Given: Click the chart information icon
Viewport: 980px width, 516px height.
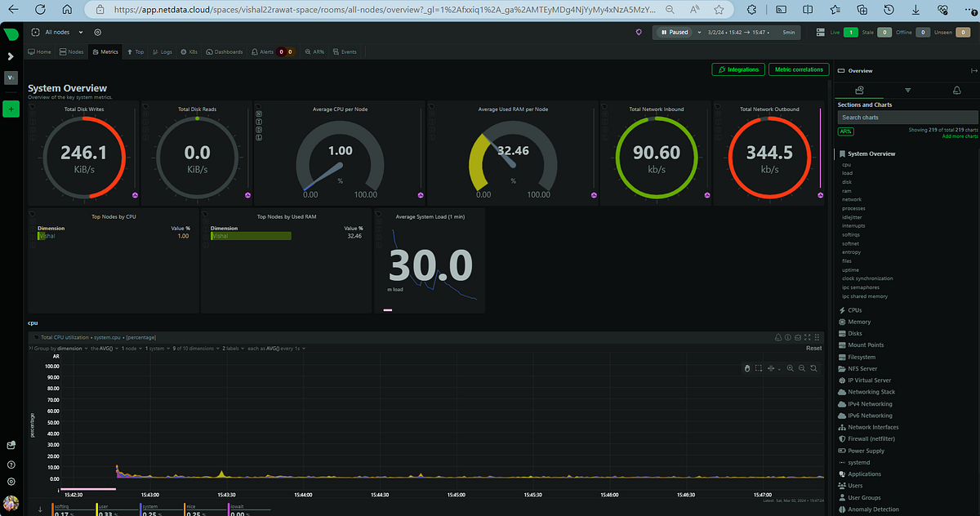Looking at the screenshot, I should click(787, 336).
